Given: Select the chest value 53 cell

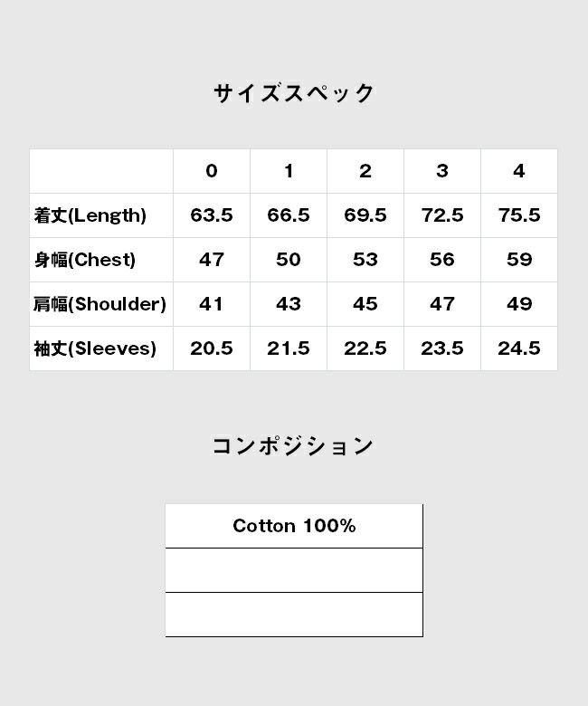Looking at the screenshot, I should (x=365, y=260).
